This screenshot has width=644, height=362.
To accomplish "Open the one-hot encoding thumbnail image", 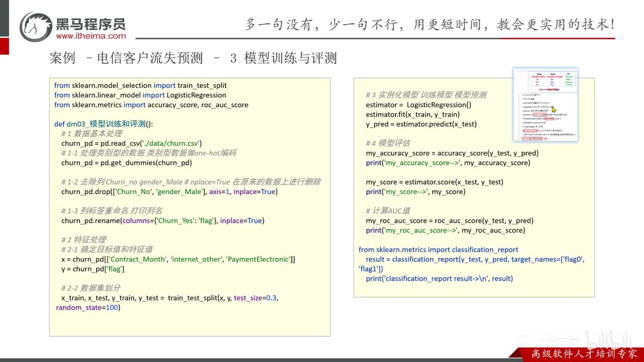I will [x=545, y=105].
